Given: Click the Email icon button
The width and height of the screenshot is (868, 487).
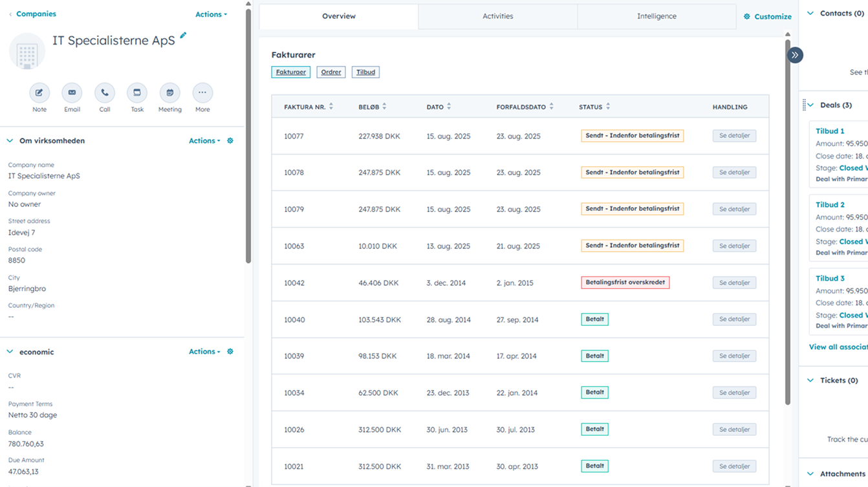Looking at the screenshot, I should coord(72,93).
